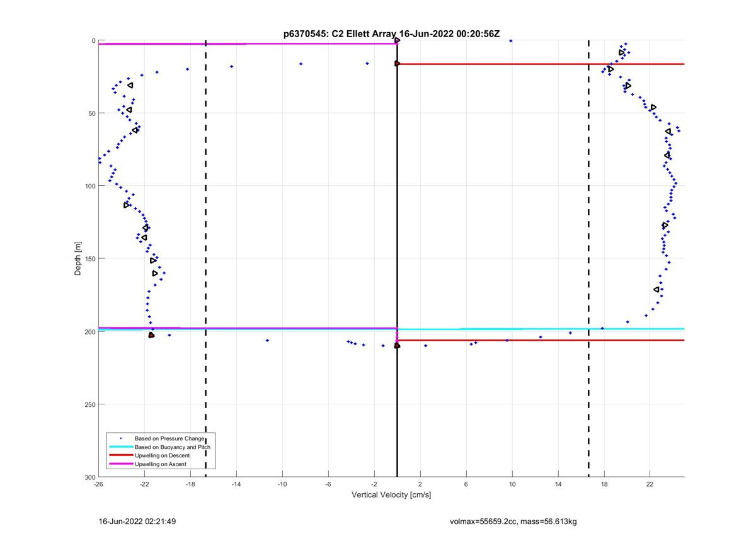Click the 'Based on Buoyancy and Pitch' legend entry

coord(173,447)
